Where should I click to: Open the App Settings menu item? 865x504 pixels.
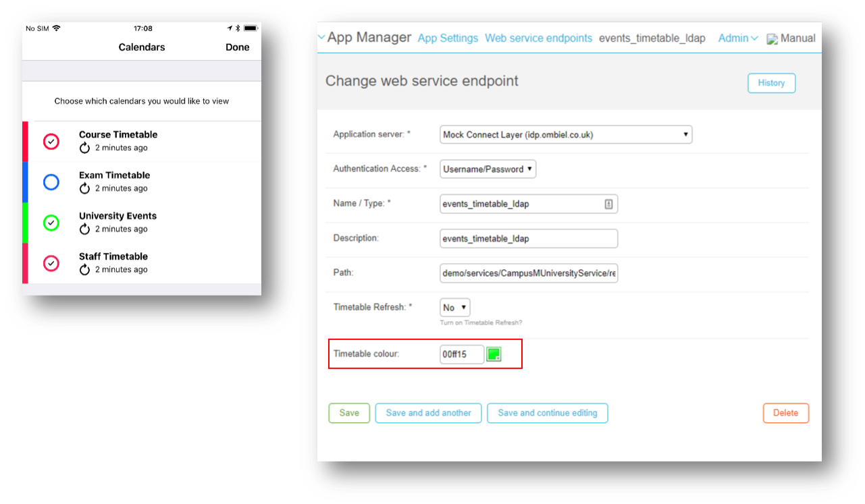click(448, 38)
